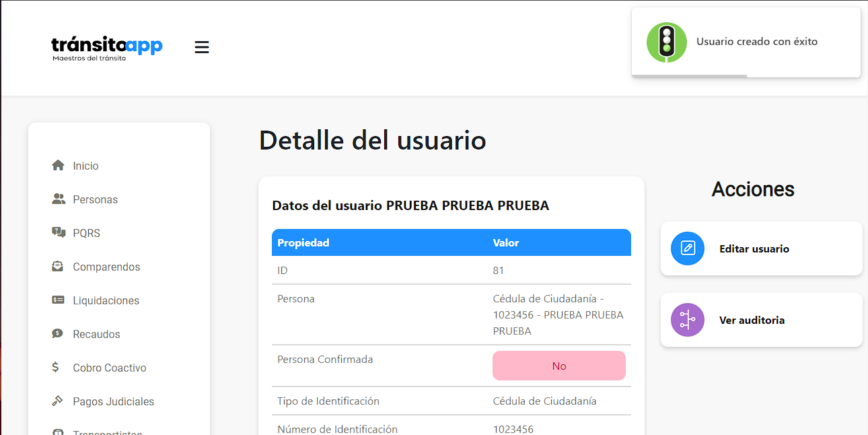Image resolution: width=868 pixels, height=435 pixels.
Task: Click the people icon beside Personas
Action: (x=59, y=199)
